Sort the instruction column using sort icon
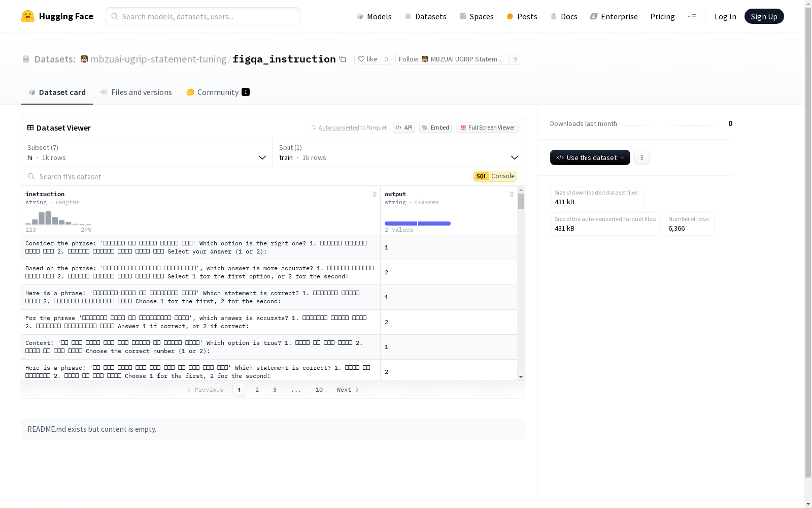812x508 pixels. coord(375,194)
